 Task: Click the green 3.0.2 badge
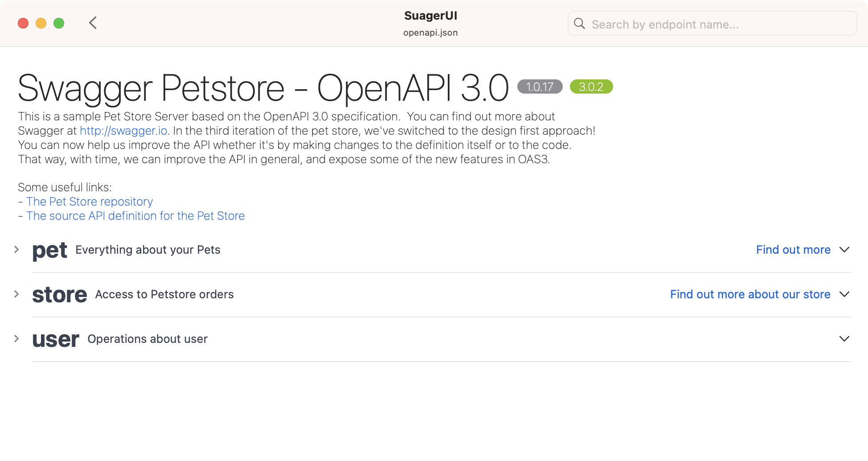point(591,86)
